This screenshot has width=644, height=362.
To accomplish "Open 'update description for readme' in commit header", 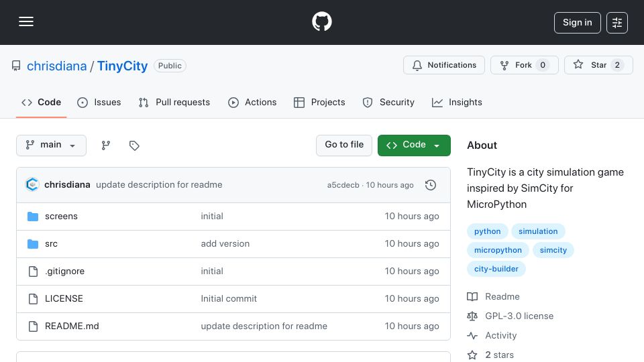I will 159,185.
